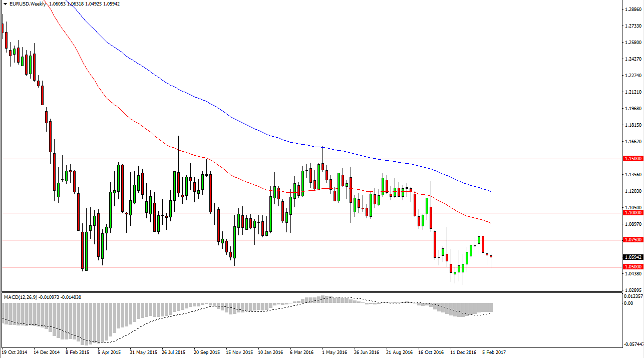Expand the EURUSD,Weekly symbol dropdown arrow
This screenshot has height=358, width=644.
coord(5,4)
